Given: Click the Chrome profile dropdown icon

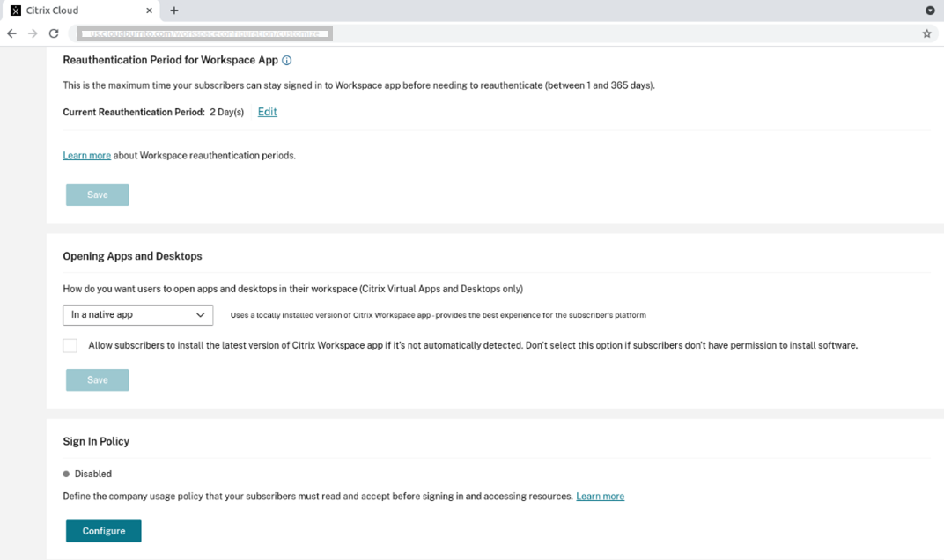Looking at the screenshot, I should coord(930,11).
